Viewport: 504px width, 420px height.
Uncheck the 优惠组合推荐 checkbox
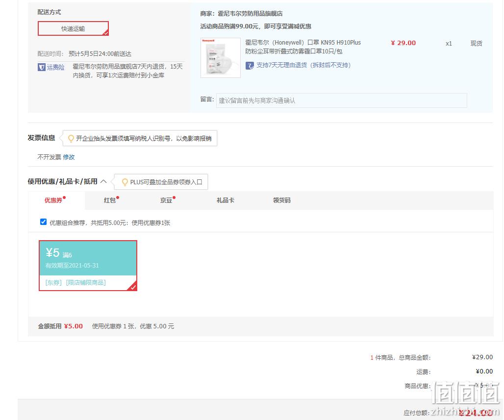click(x=44, y=222)
